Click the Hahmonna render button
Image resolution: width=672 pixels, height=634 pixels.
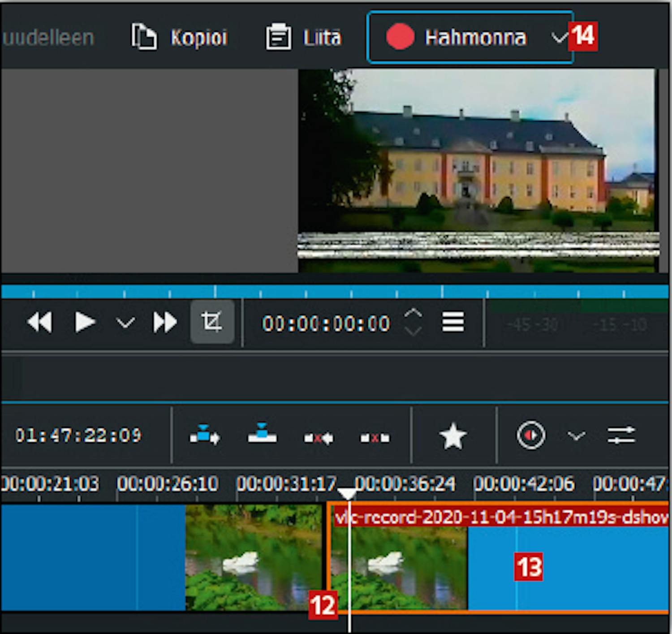(457, 38)
